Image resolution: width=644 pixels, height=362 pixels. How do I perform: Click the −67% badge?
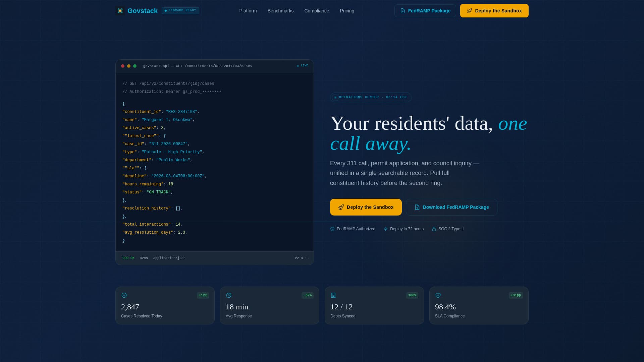(308, 295)
